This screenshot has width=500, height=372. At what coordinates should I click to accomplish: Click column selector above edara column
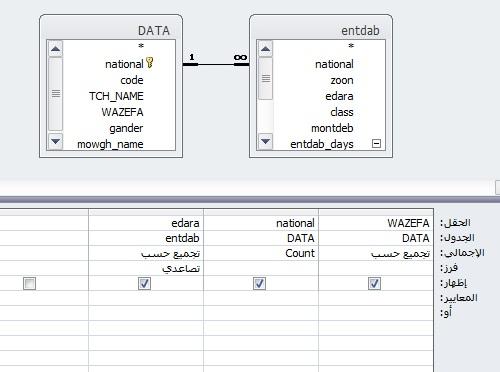(146, 212)
